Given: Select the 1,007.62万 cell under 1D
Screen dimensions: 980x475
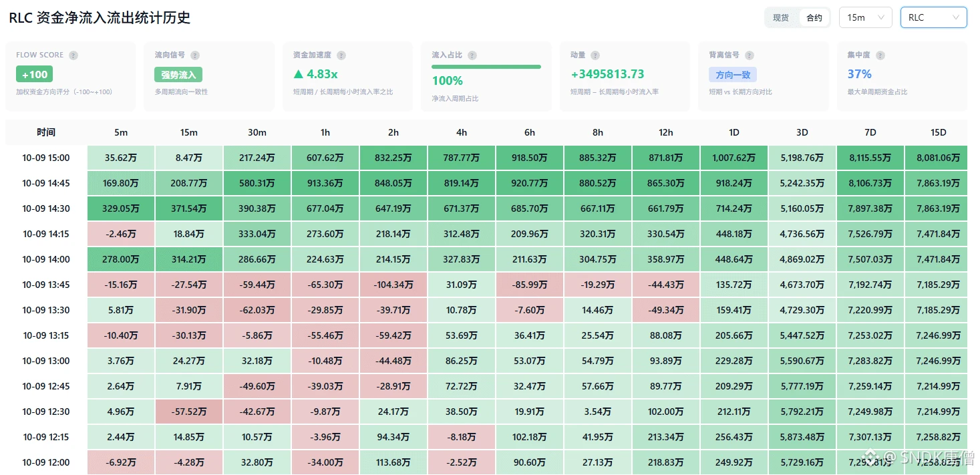Looking at the screenshot, I should [x=734, y=158].
